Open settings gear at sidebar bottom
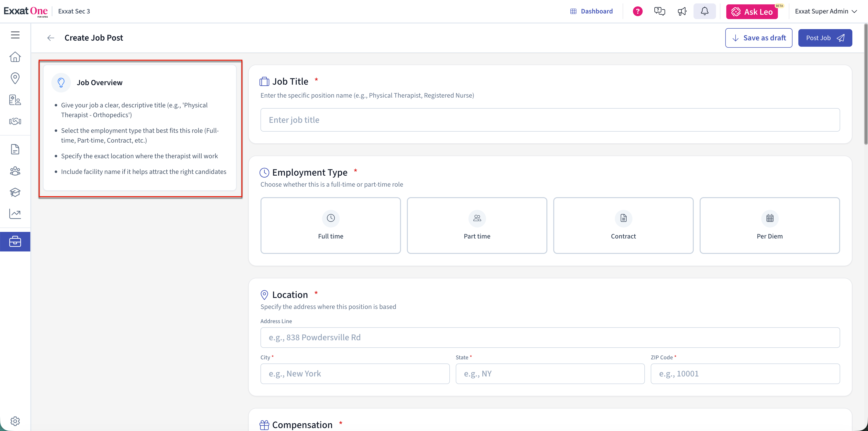Screen dimensions: 868x431 coord(15,421)
